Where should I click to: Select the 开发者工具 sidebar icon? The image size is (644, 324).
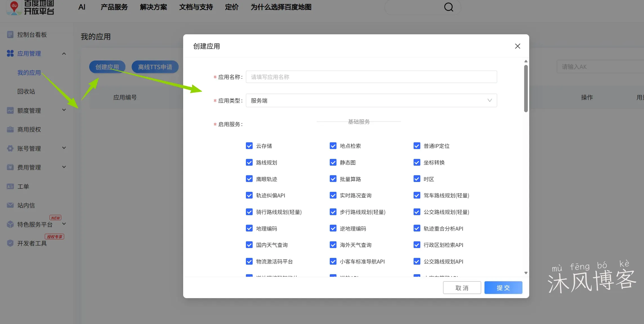tap(10, 243)
